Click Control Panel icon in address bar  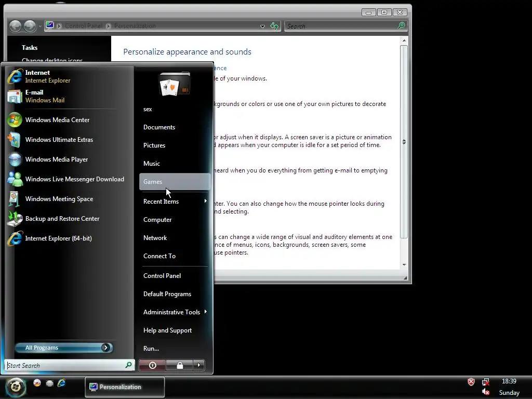tap(50, 26)
